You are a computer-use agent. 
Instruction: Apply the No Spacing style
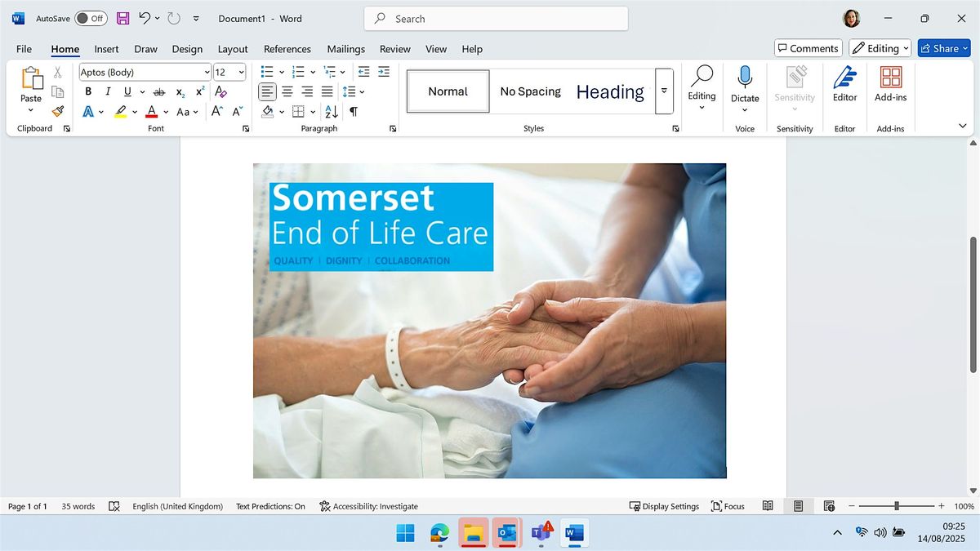point(530,91)
